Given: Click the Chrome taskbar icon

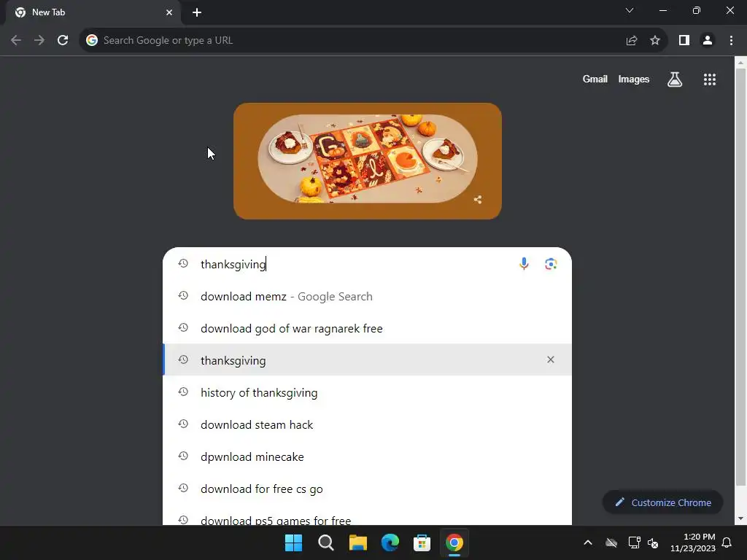Looking at the screenshot, I should tap(454, 542).
